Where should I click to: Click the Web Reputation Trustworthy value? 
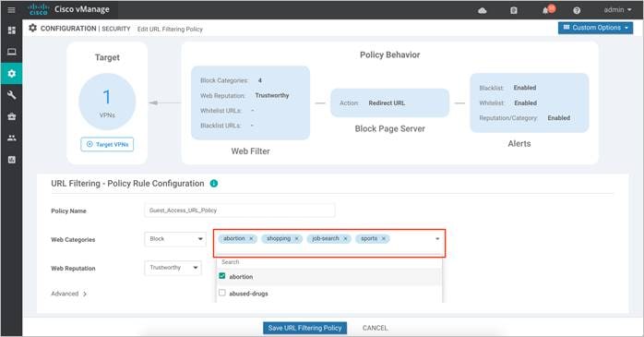click(272, 95)
